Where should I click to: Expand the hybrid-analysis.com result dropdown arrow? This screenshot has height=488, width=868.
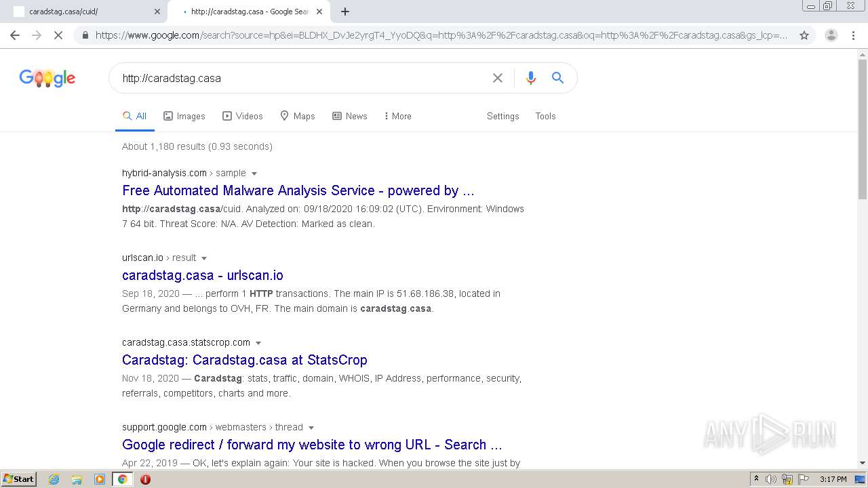254,174
